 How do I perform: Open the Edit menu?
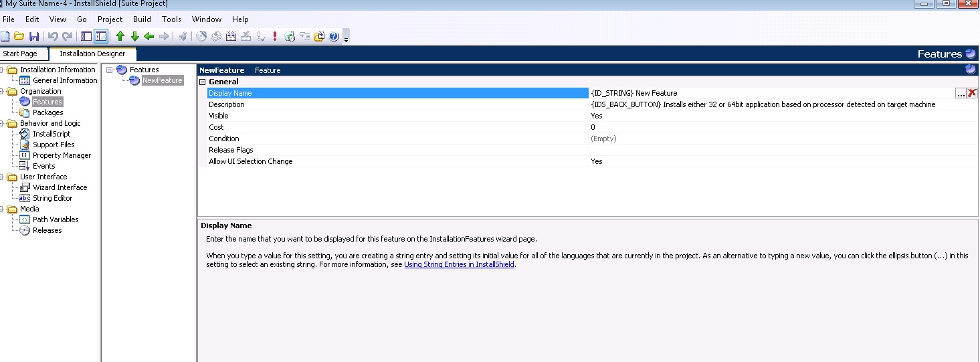32,19
